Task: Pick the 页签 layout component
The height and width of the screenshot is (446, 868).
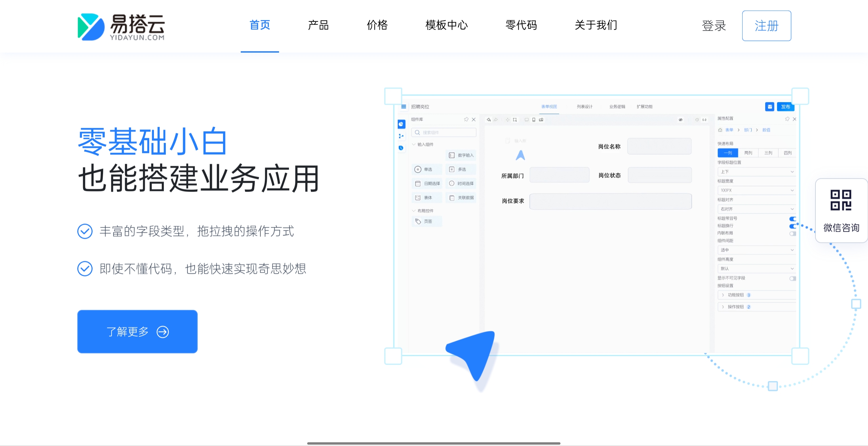Action: pos(427,221)
